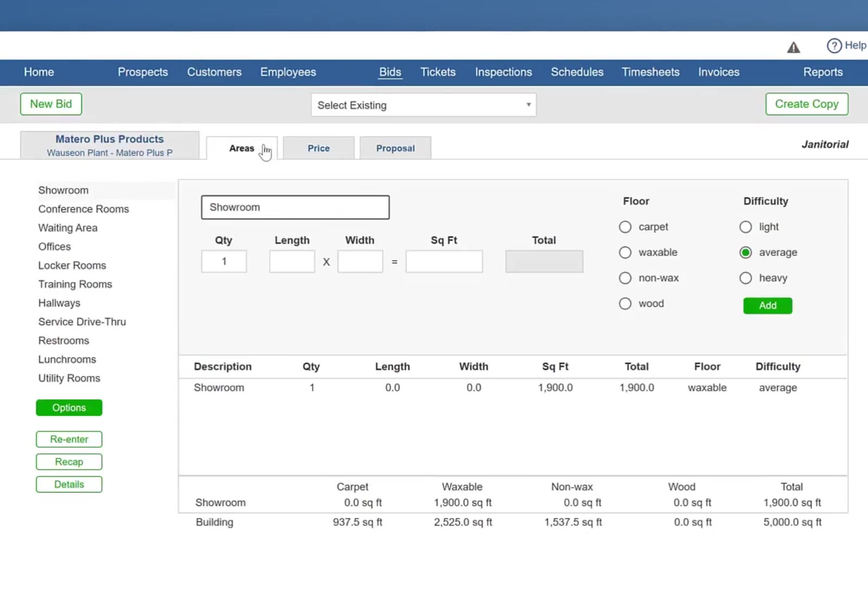The image size is (868, 603).
Task: Set difficulty to light
Action: [745, 227]
